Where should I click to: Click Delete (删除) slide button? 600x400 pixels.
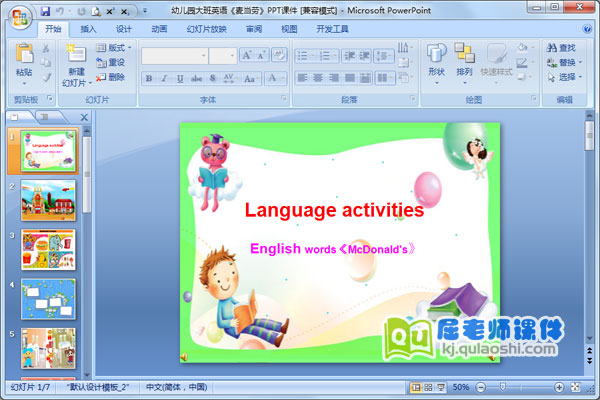pos(110,77)
